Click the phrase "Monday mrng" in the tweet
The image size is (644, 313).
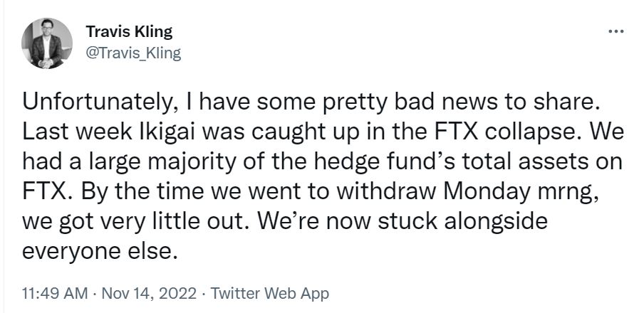519,192
